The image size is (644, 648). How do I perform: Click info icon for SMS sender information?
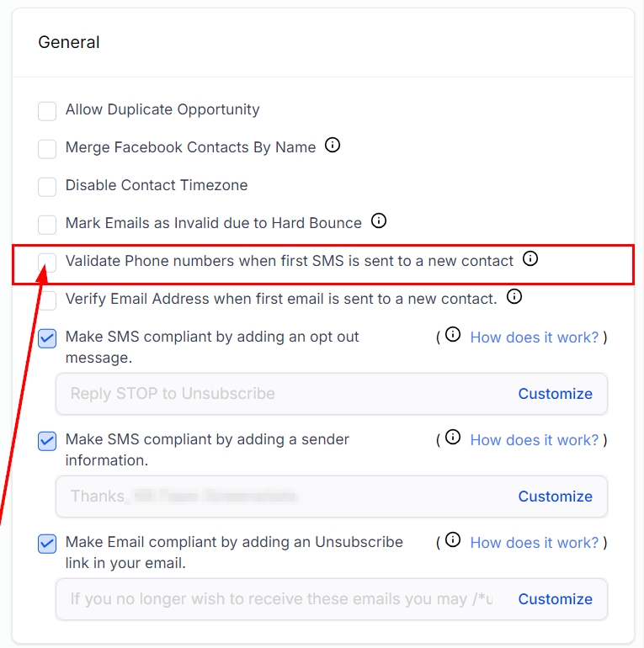pos(453,438)
